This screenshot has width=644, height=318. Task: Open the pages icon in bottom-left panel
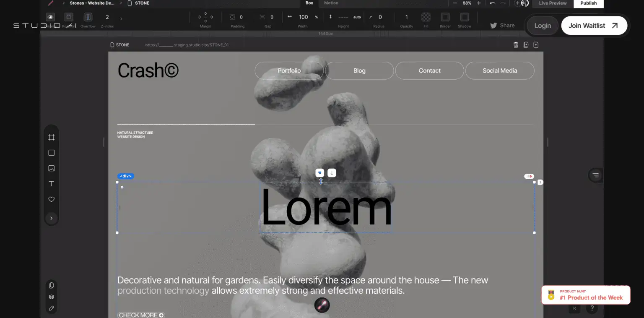pyautogui.click(x=52, y=285)
